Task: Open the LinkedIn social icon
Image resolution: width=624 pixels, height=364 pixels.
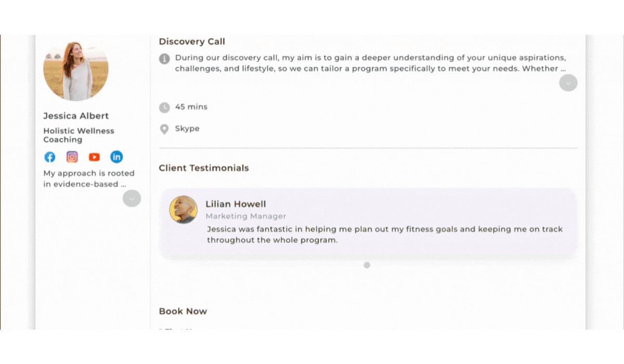Action: [116, 157]
